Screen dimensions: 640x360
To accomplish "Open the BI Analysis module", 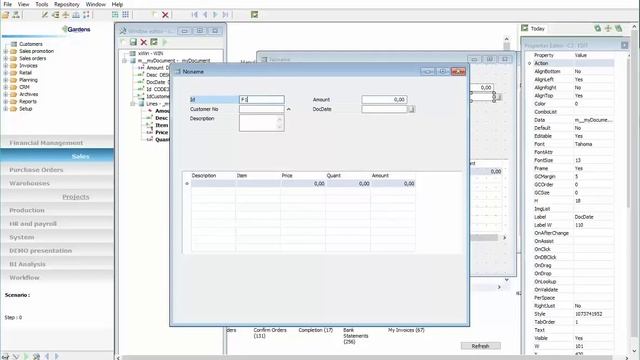I will [x=57, y=264].
